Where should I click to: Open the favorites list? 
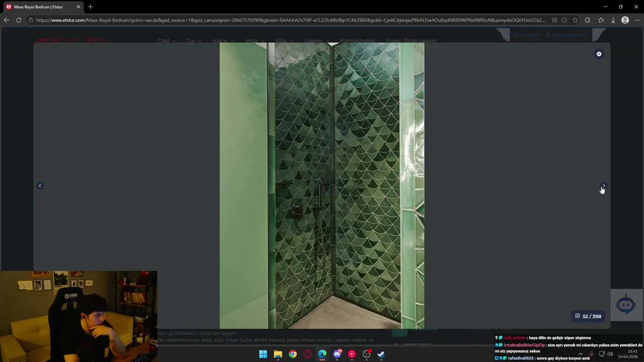(x=601, y=20)
